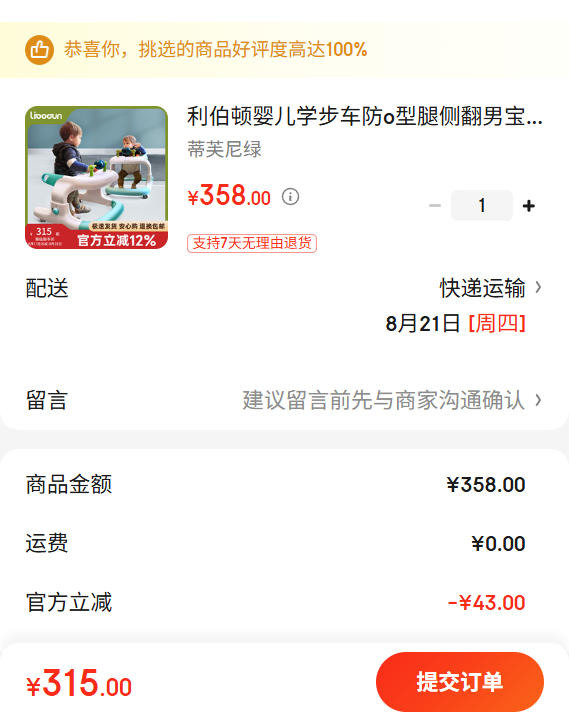Tap the 运费 ¥0.00 shipping fee
This screenshot has height=718, width=569.
pyautogui.click(x=498, y=544)
